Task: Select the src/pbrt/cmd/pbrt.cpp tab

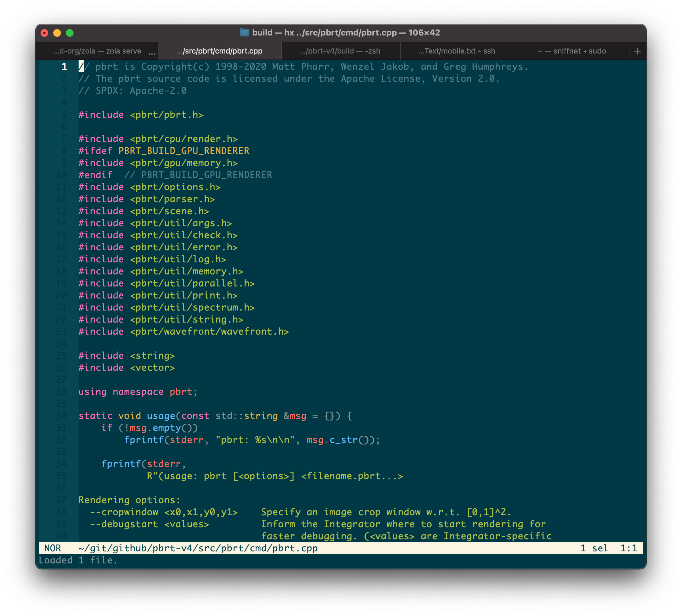Action: 220,51
